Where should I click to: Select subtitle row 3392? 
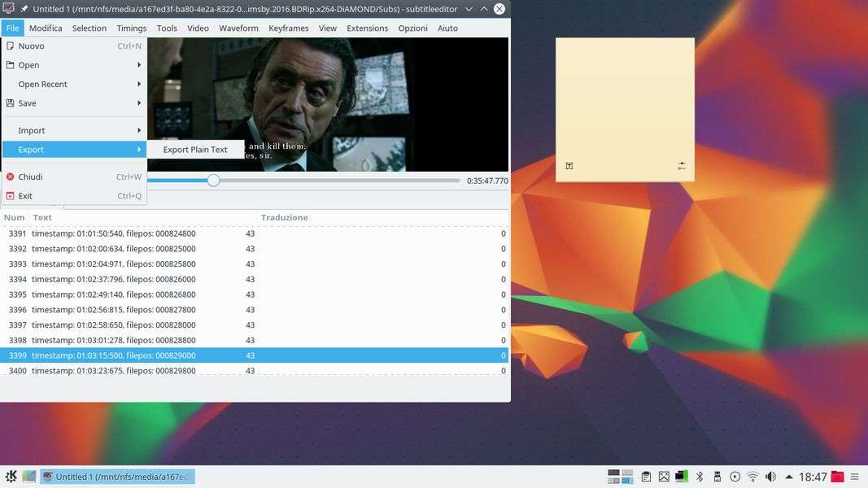click(254, 249)
